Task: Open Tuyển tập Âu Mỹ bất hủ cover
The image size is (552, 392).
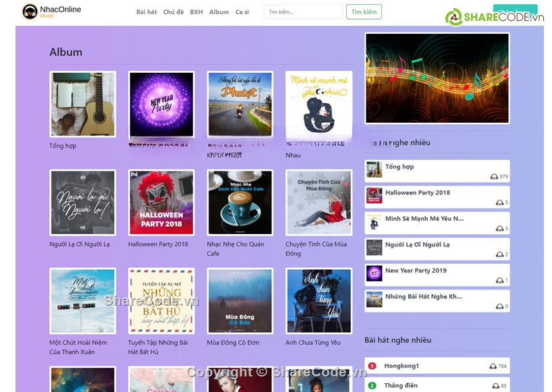Action: click(161, 301)
